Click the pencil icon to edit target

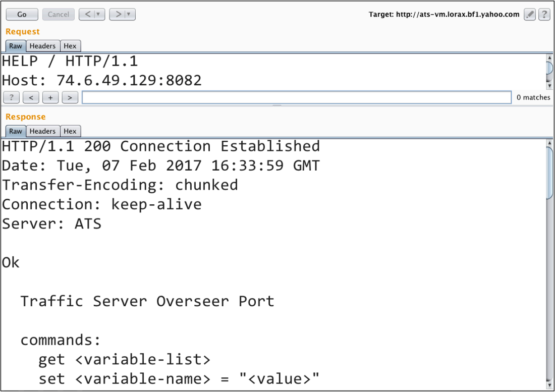[x=529, y=15]
